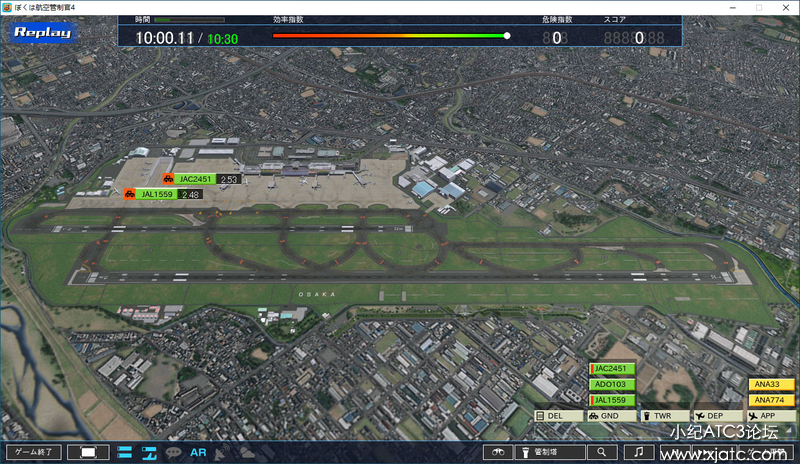Toggle the AR overlay mode
Screen dimensions: 800x464
tap(198, 452)
